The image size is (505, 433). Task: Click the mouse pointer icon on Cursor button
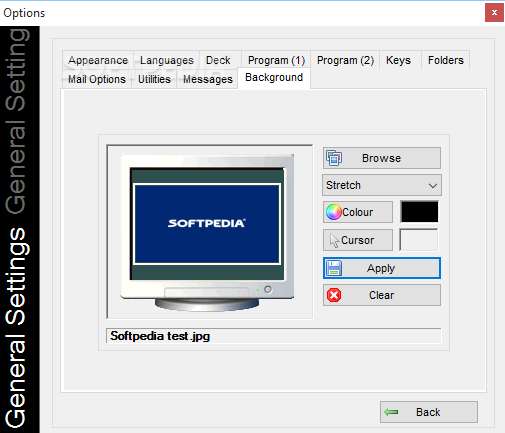click(x=334, y=240)
